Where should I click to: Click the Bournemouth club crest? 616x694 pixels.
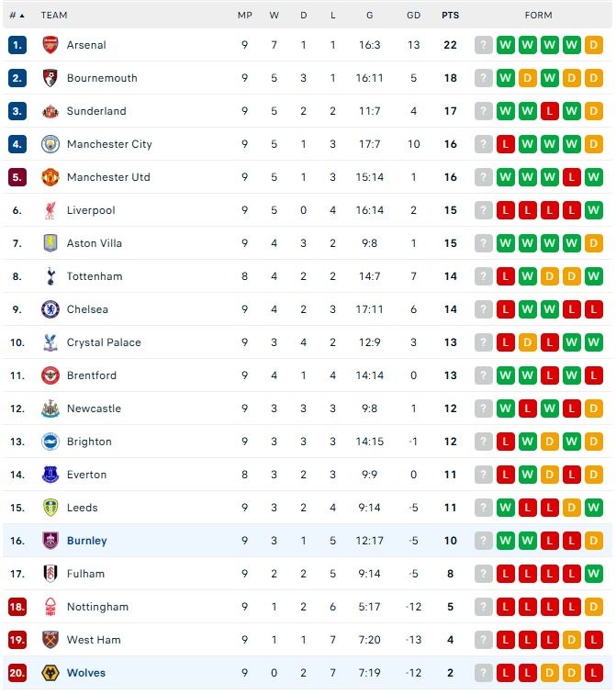pyautogui.click(x=50, y=78)
